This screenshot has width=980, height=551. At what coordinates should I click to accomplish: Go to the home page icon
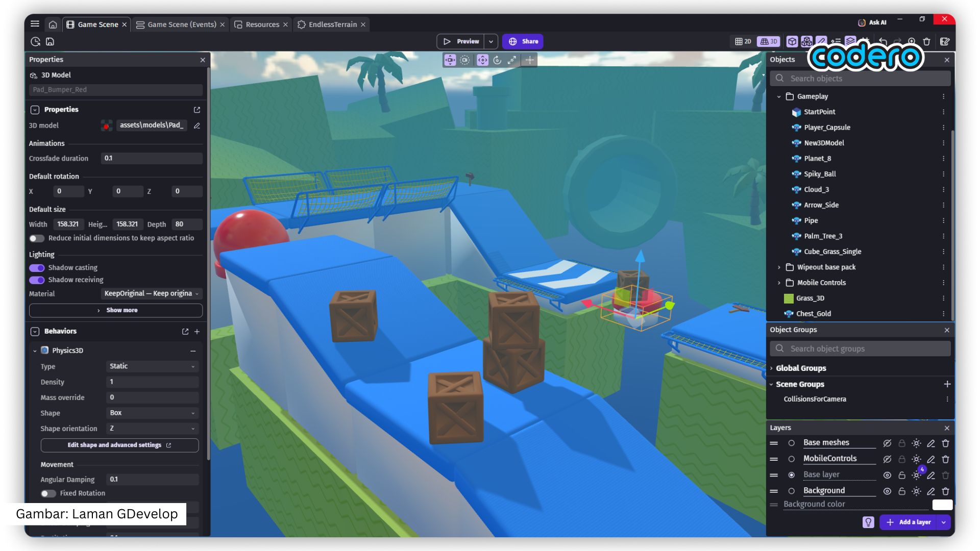53,24
